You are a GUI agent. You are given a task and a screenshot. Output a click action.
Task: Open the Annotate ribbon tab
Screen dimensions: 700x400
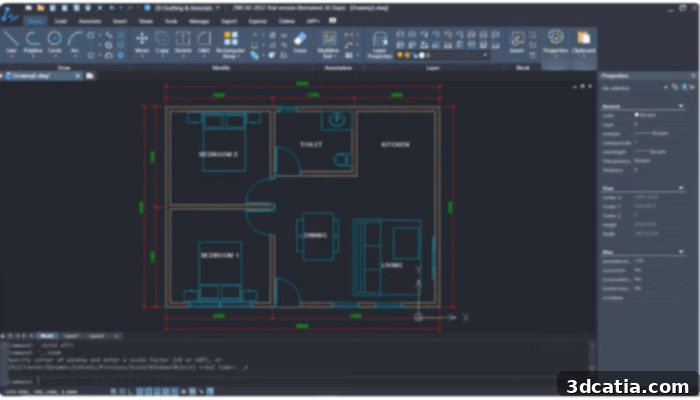[90, 21]
